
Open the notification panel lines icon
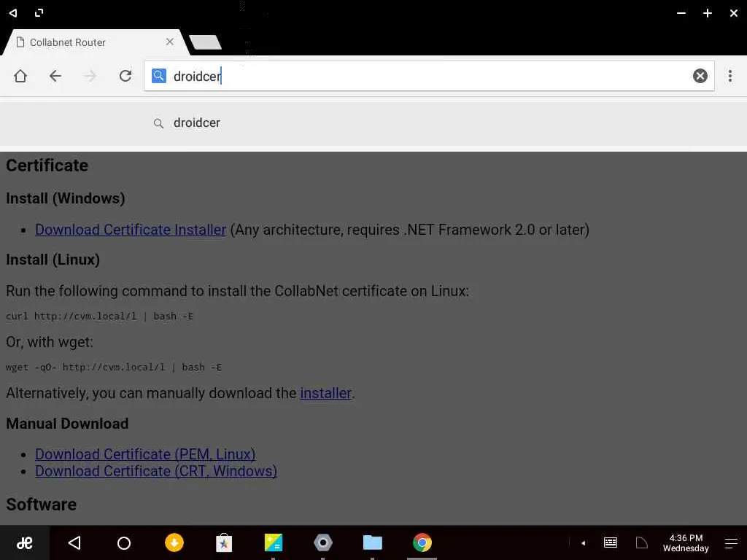tap(731, 542)
